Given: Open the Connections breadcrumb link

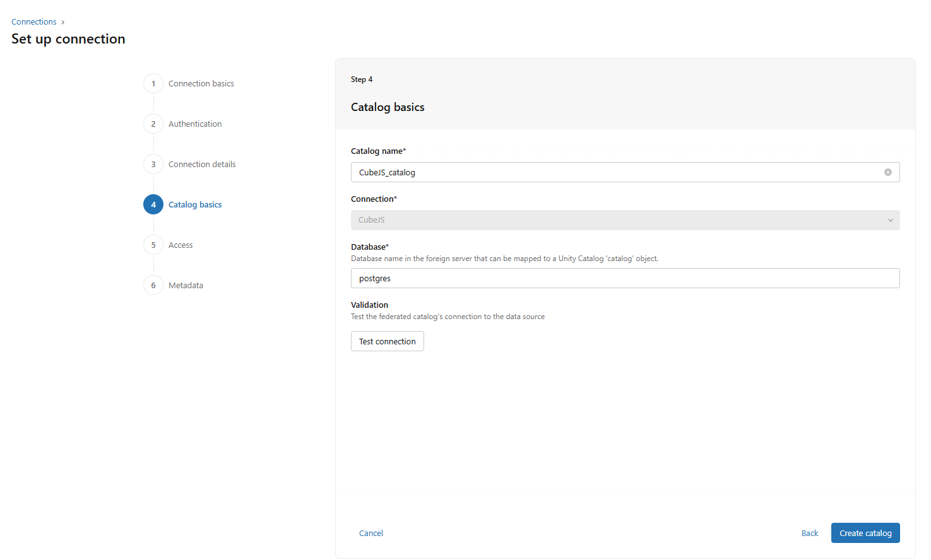Looking at the screenshot, I should [33, 21].
